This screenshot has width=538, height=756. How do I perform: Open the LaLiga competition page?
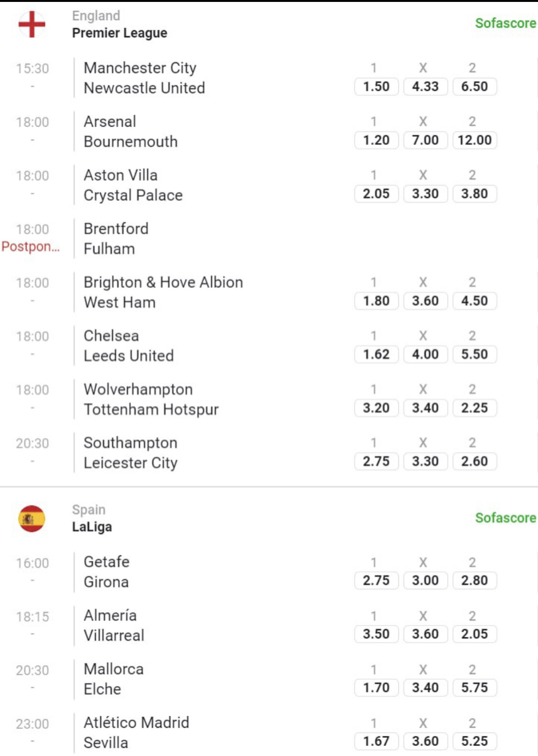pyautogui.click(x=92, y=527)
